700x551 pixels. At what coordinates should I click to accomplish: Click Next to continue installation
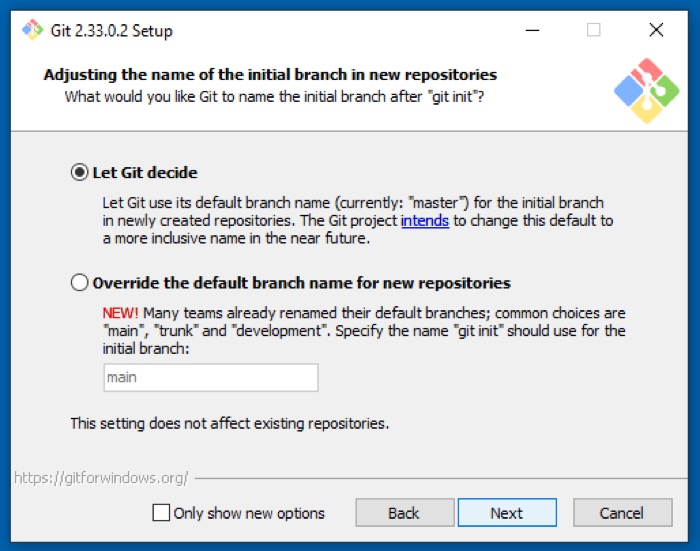pyautogui.click(x=507, y=513)
